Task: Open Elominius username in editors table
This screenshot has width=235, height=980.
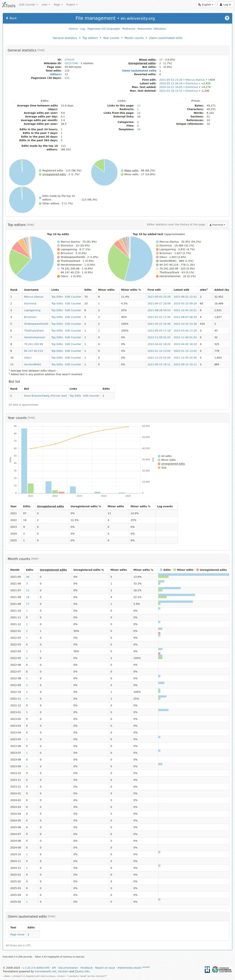Action: [30, 304]
